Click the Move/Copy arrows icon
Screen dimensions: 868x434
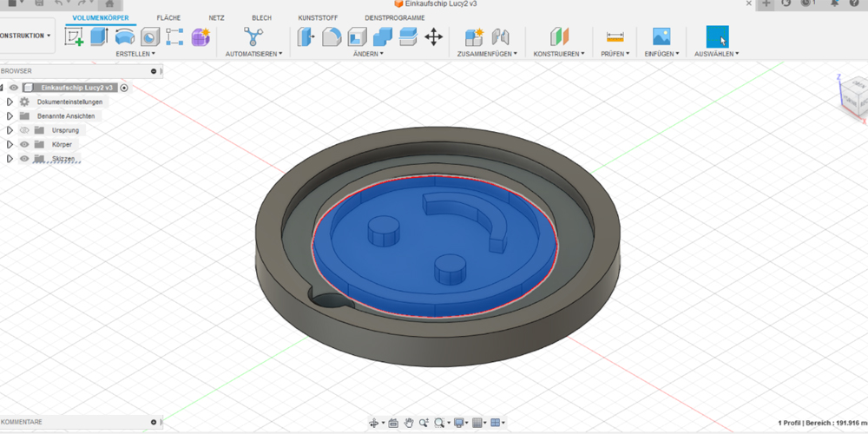click(433, 36)
